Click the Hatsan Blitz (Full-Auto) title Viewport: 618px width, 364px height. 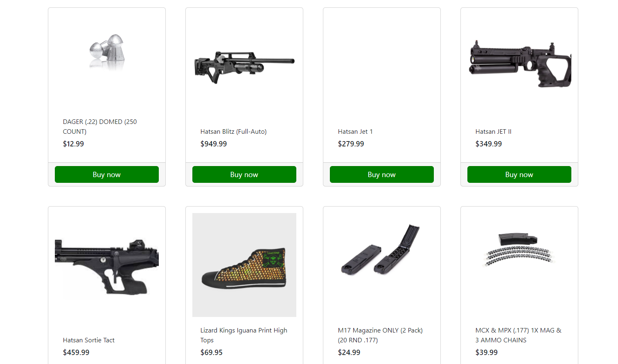tap(233, 132)
